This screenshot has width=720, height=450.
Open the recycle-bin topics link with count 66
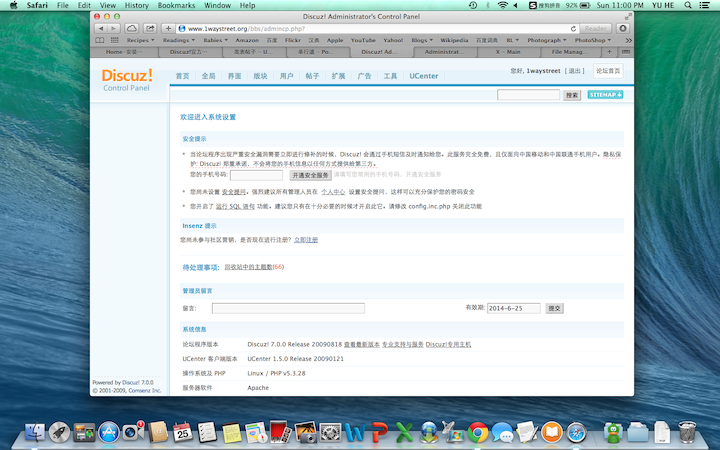click(254, 267)
